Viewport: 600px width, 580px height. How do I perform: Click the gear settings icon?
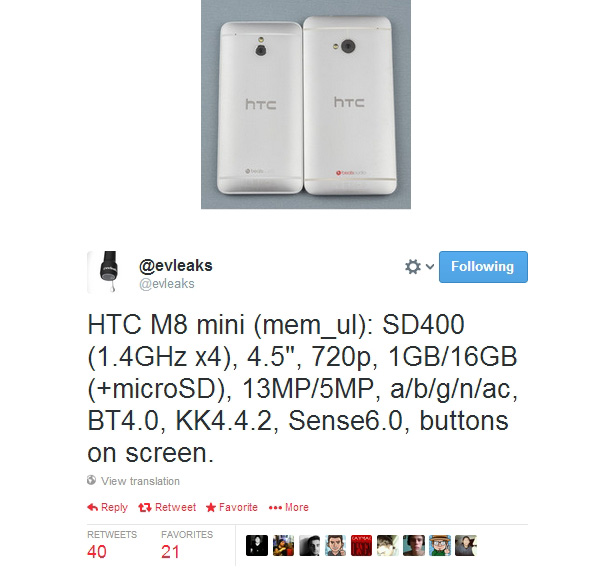coord(412,267)
